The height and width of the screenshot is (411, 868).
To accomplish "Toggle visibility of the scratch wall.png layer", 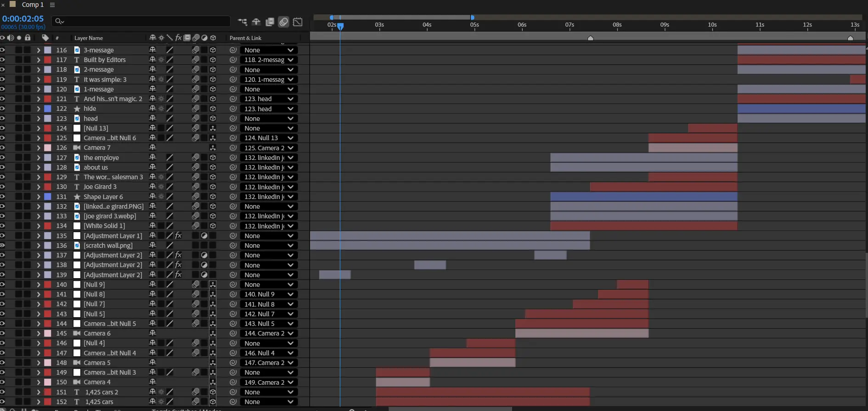I will tap(2, 245).
